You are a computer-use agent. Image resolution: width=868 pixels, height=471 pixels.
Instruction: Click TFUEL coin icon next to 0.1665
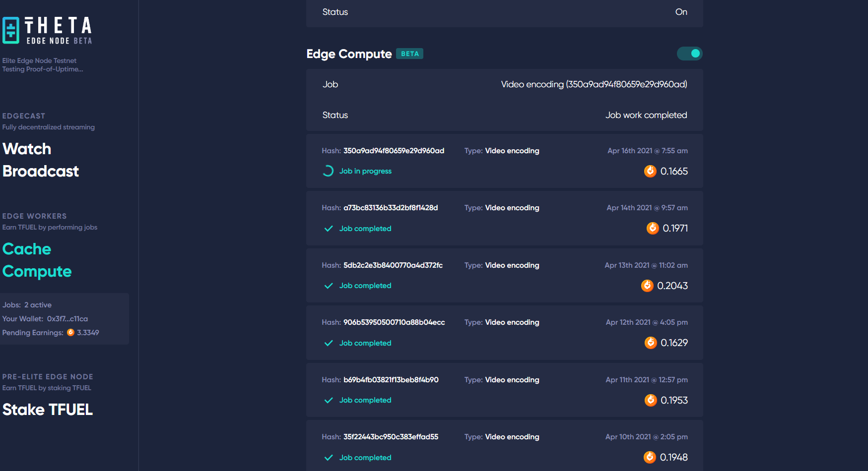point(650,171)
